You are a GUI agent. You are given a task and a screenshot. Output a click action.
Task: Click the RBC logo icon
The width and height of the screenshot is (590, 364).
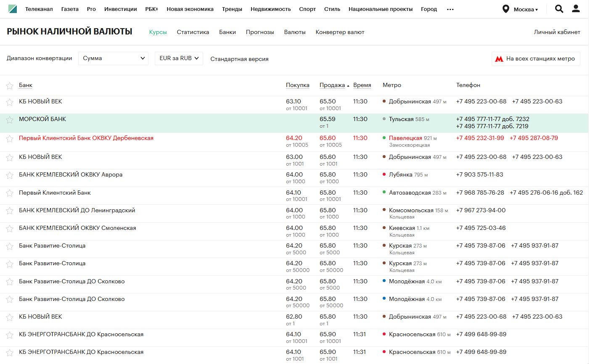tap(13, 9)
